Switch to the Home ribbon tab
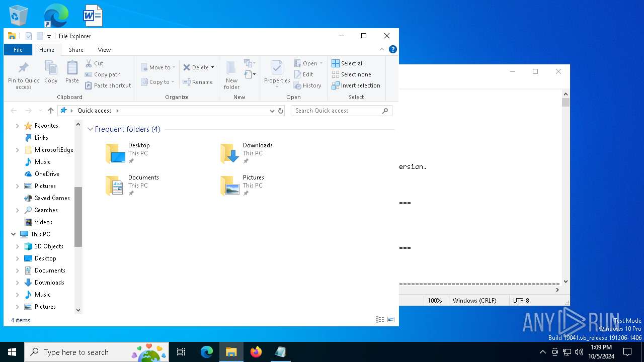Viewport: 644px width, 362px height. (47, 50)
